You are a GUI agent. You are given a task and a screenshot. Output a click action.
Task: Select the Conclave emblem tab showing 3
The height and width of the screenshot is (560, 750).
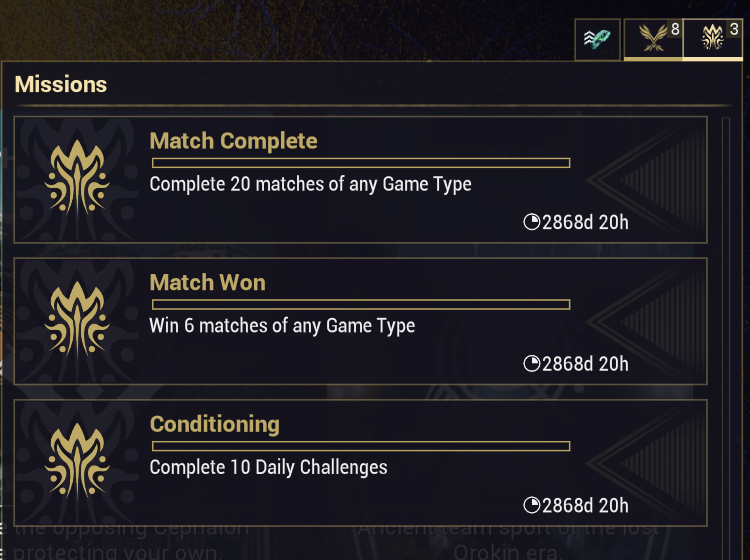712,39
